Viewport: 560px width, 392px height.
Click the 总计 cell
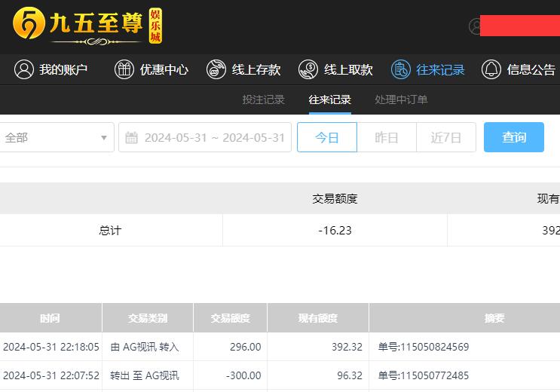[x=110, y=231]
